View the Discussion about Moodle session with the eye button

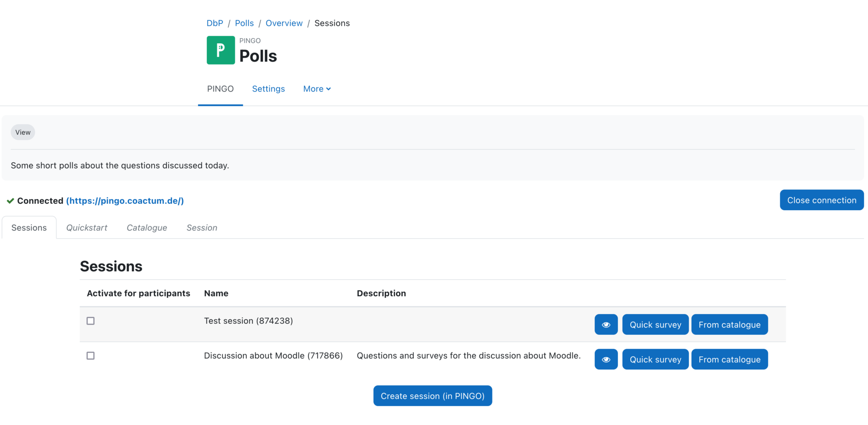pyautogui.click(x=606, y=359)
